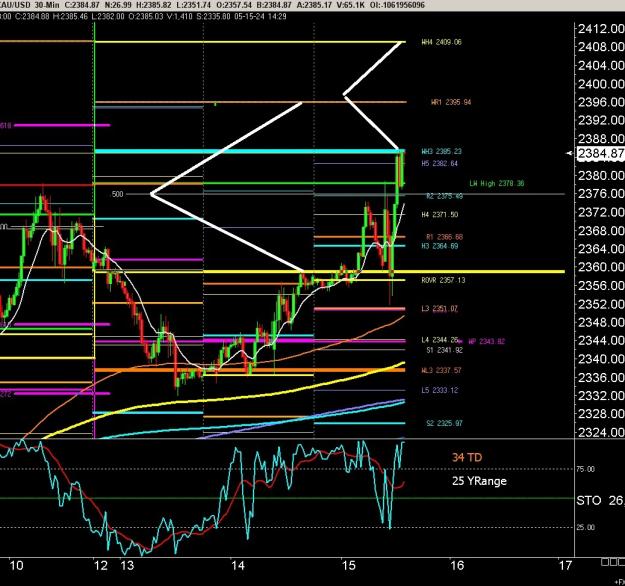This screenshot has width=625, height=586.
Task: Click the 500 retracement label
Action: coord(118,194)
